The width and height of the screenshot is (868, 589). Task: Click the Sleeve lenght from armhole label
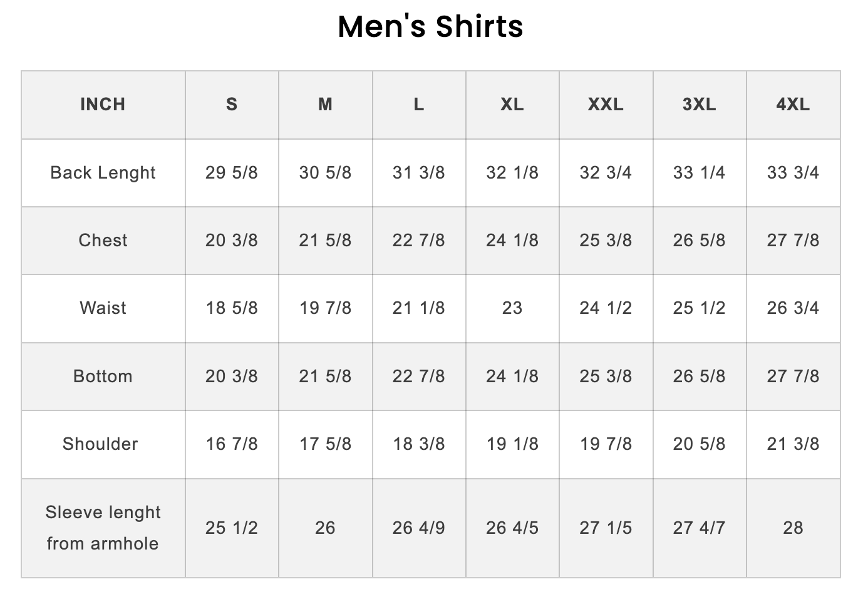tap(103, 528)
